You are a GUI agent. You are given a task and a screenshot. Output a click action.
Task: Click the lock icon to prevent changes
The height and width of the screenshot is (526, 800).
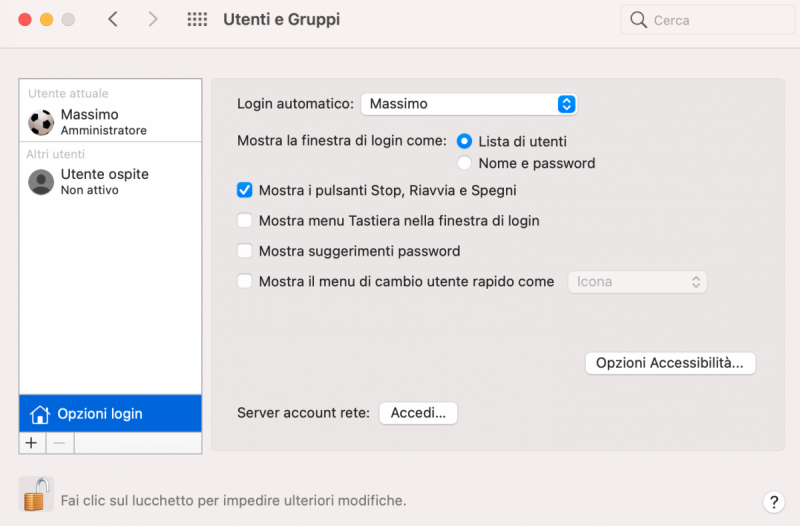36,494
